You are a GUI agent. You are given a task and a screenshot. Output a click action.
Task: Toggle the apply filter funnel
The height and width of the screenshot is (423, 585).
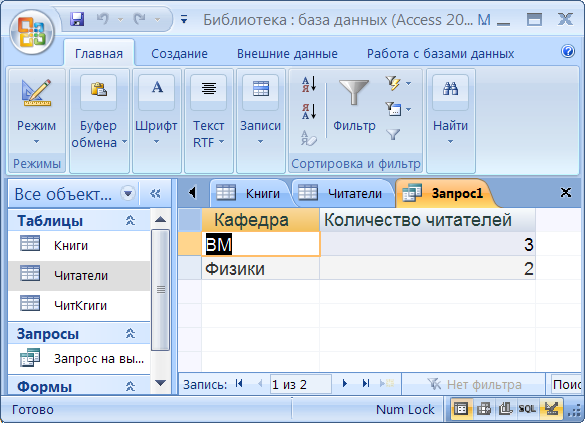393,135
